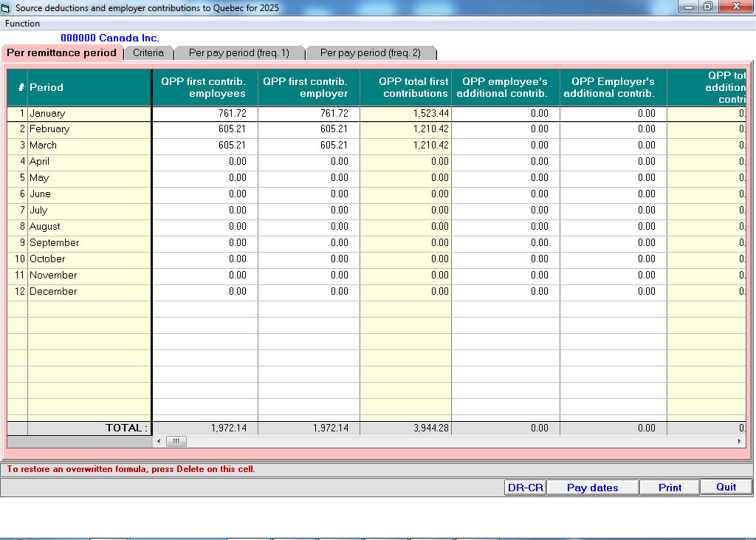Activate the Per remittance period tab
This screenshot has height=540, width=756.
[x=62, y=52]
